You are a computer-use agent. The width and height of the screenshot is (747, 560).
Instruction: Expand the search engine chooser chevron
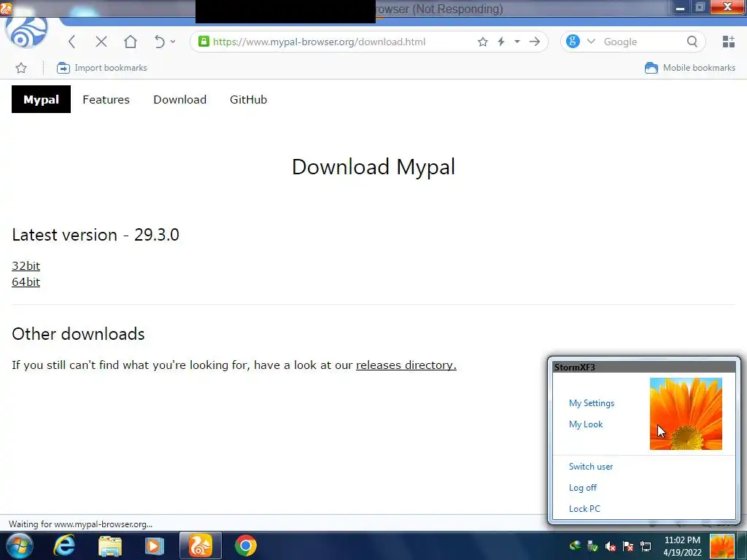[x=591, y=42]
